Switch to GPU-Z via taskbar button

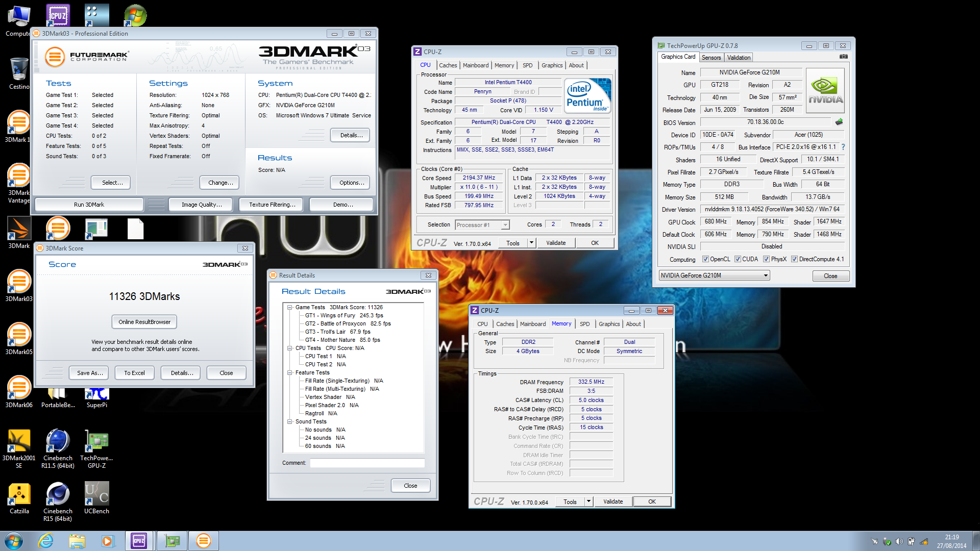click(172, 541)
